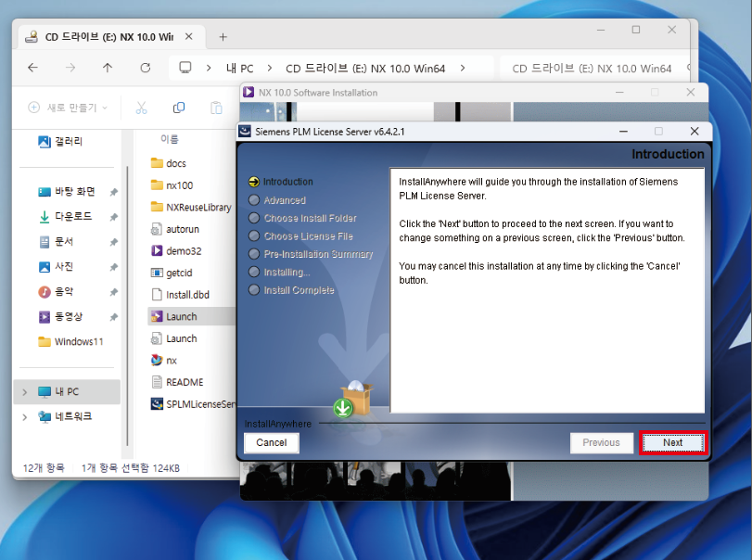Open the 새로 만들기 dropdown menu

tap(68, 108)
